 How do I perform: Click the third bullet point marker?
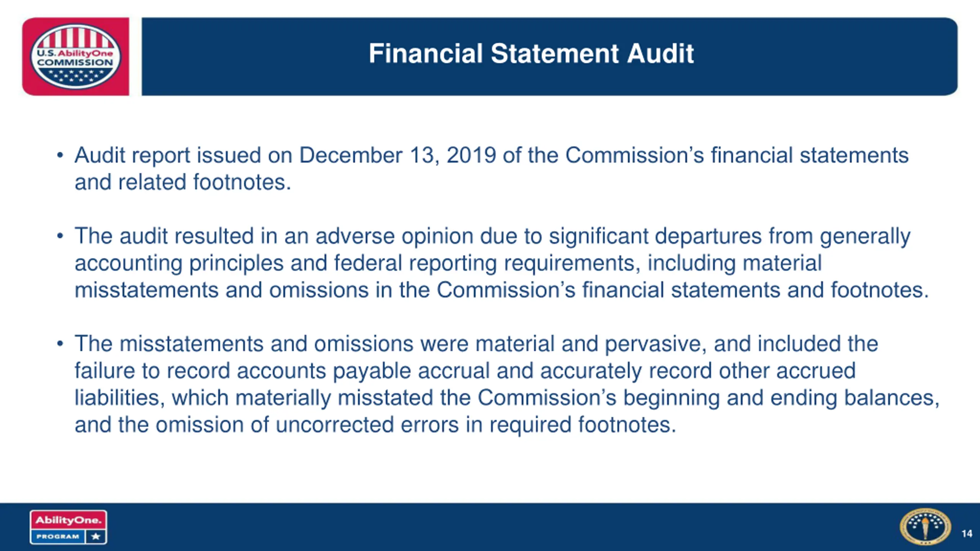click(x=60, y=344)
